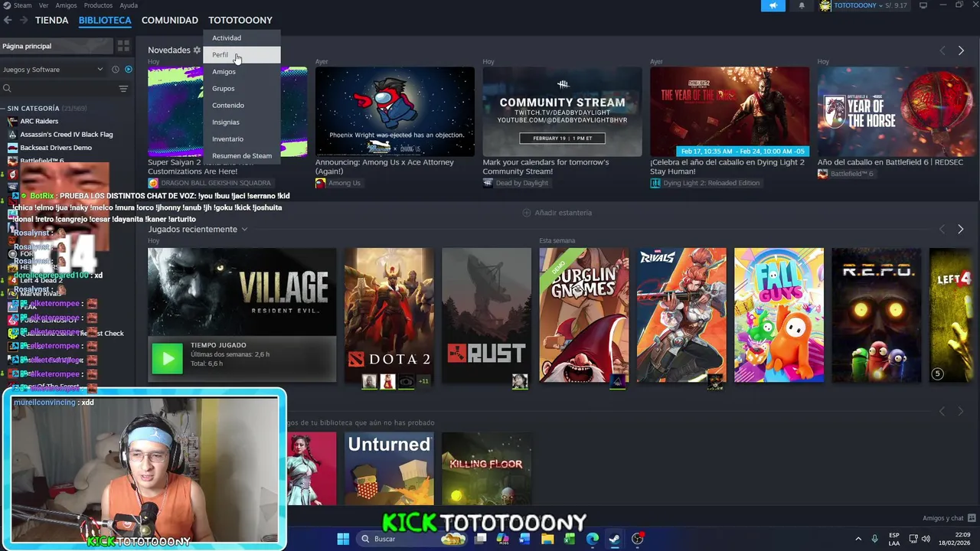Viewport: 980px width, 551px height.
Task: Click Añadir estantería link
Action: (x=557, y=213)
